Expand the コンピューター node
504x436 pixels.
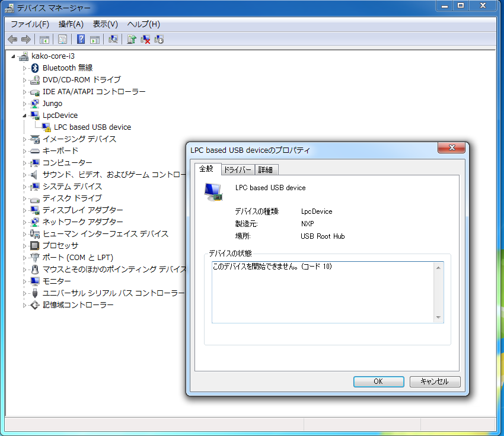[x=24, y=163]
